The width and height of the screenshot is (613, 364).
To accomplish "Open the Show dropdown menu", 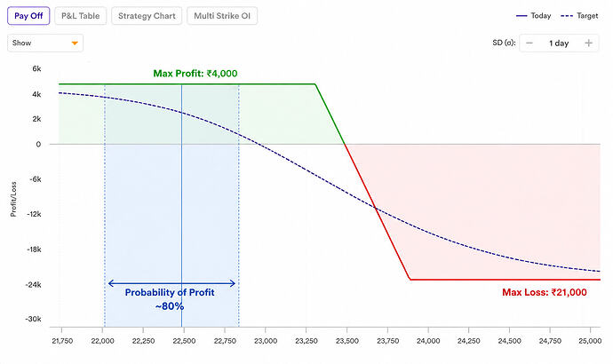I will (45, 43).
